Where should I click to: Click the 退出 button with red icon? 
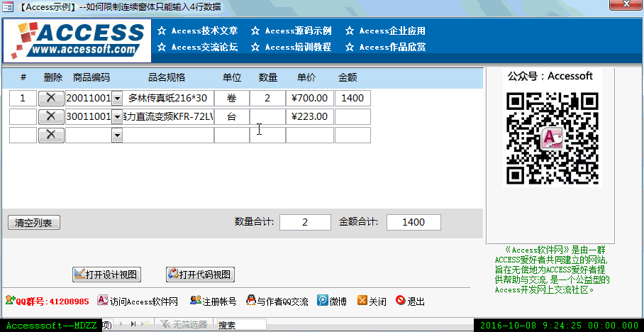point(410,301)
